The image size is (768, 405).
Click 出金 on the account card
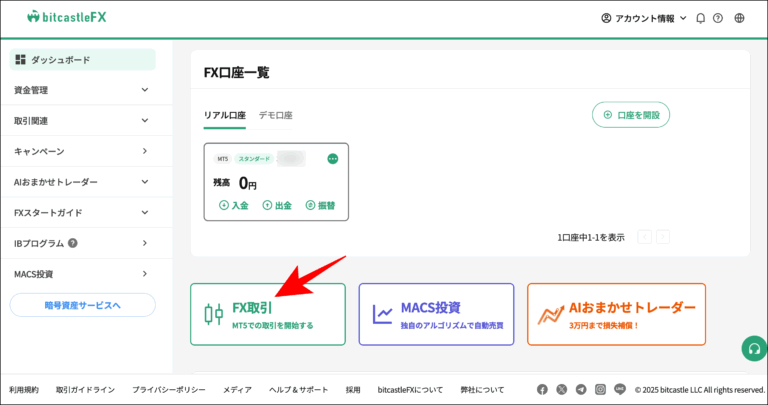[277, 206]
